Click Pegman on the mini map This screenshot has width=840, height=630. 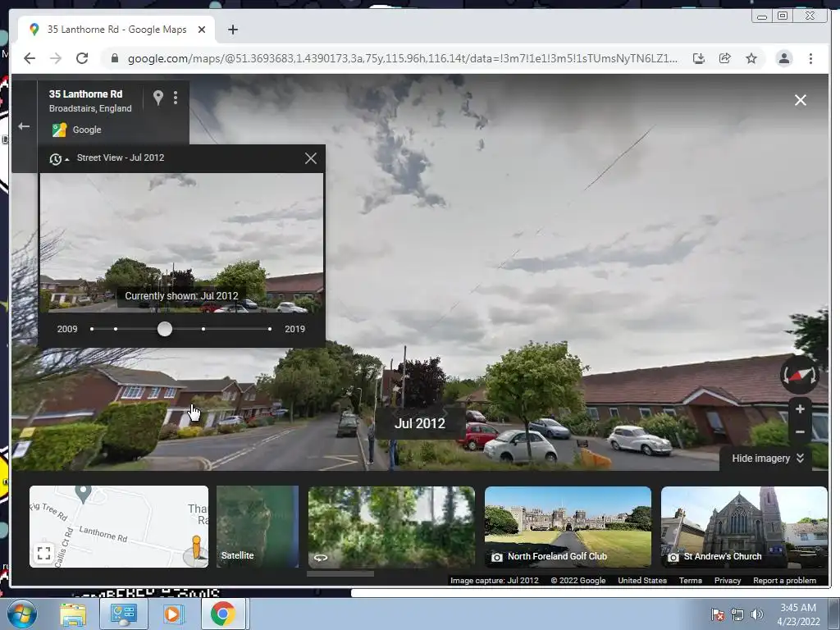point(196,549)
